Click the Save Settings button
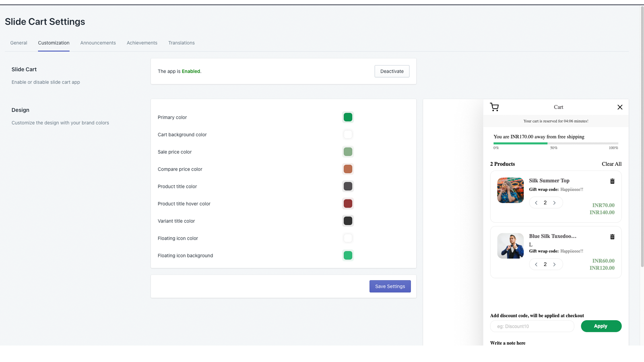 390,286
